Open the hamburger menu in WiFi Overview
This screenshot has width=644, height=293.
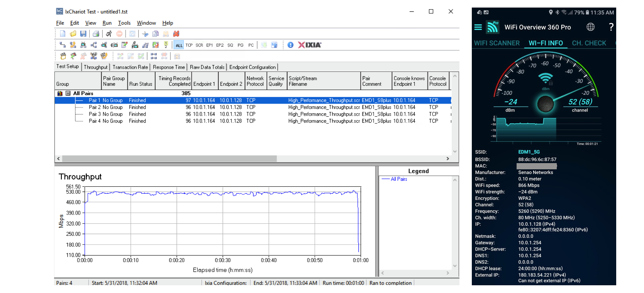pyautogui.click(x=478, y=27)
